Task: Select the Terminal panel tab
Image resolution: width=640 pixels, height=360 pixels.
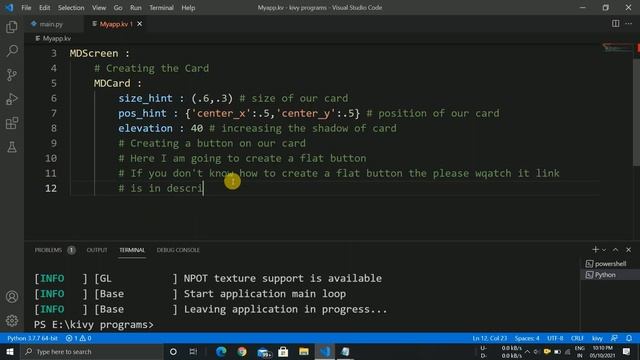Action: click(132, 250)
